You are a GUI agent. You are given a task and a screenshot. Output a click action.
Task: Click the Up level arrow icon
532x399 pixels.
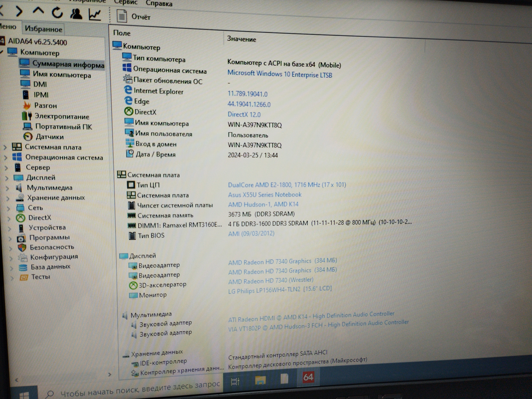[38, 11]
